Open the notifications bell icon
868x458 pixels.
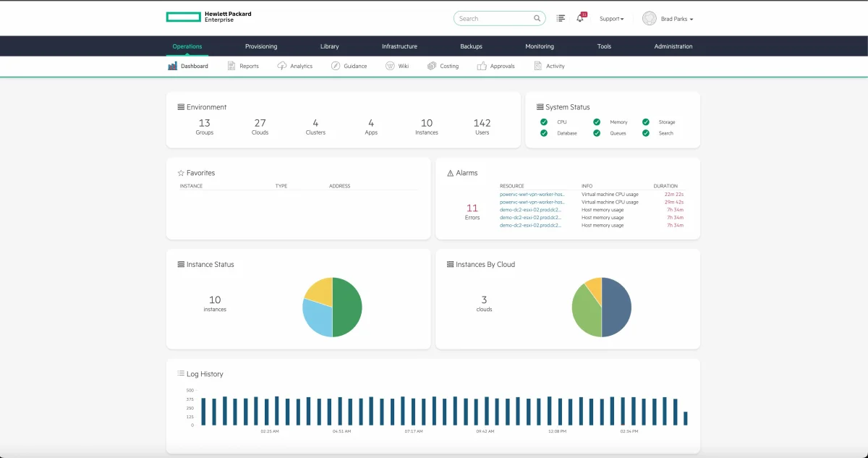[580, 18]
